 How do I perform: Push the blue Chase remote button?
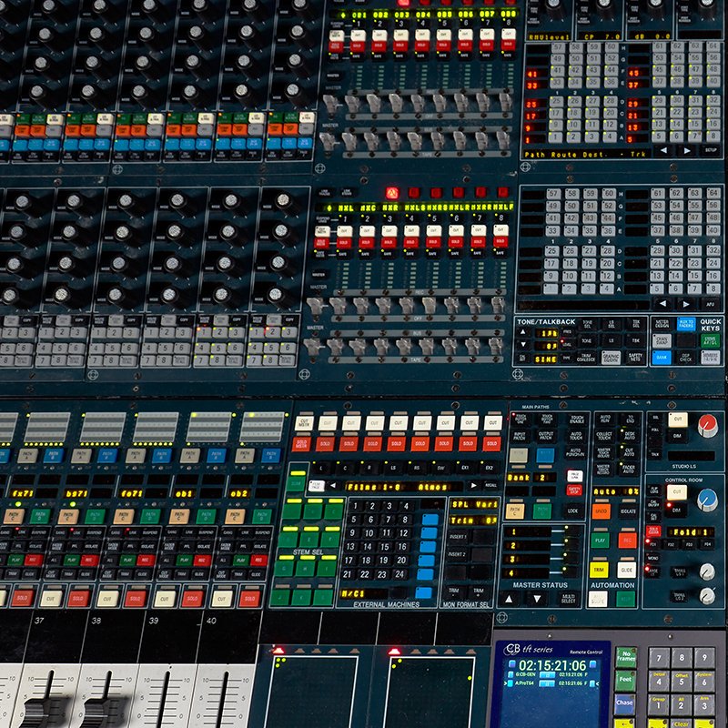pyautogui.click(x=624, y=703)
